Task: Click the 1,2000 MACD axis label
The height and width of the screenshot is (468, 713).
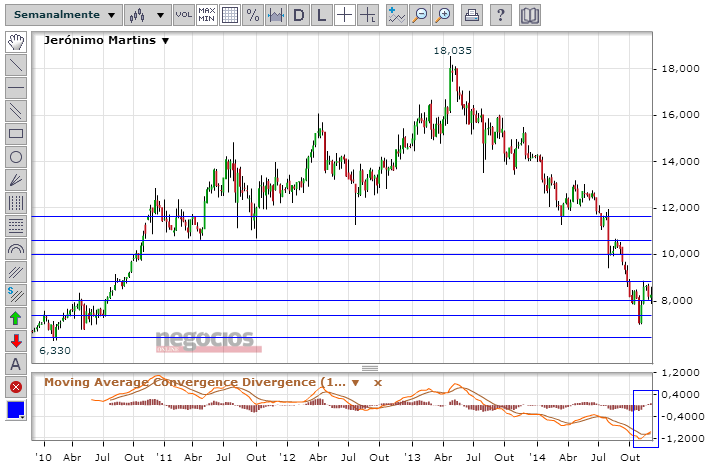Action: [x=680, y=372]
